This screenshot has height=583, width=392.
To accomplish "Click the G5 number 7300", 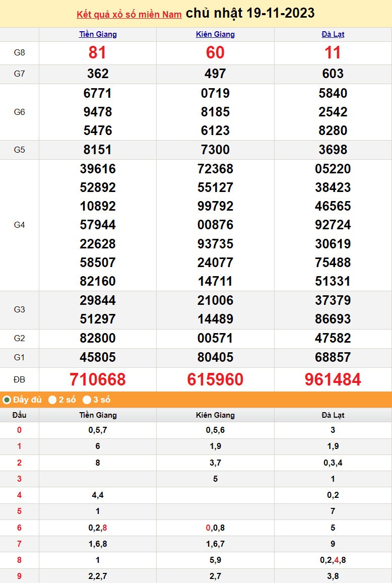I will (x=215, y=150).
